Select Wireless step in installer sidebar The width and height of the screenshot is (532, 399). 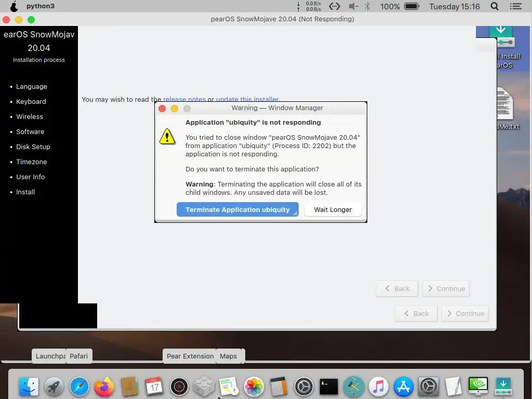(x=30, y=116)
